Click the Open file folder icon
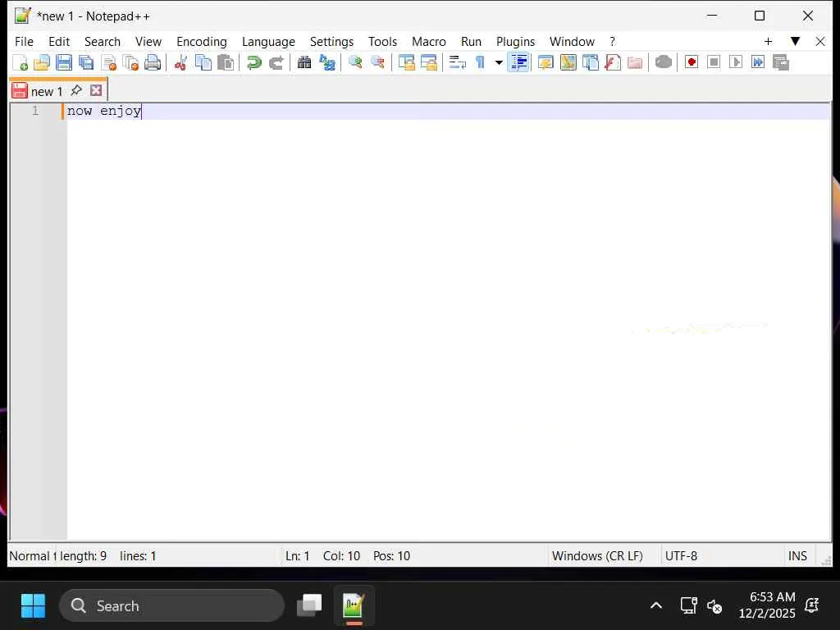The width and height of the screenshot is (840, 630). (42, 62)
